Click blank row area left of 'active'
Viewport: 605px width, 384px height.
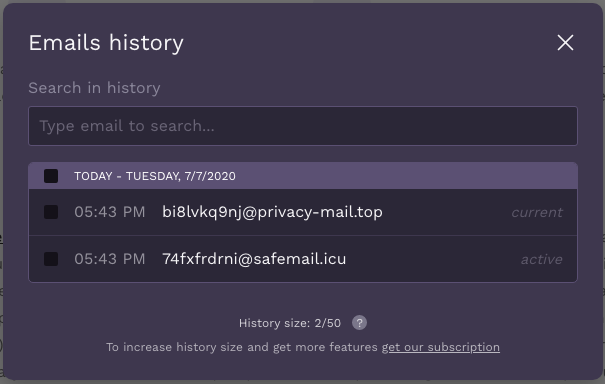[x=432, y=259]
